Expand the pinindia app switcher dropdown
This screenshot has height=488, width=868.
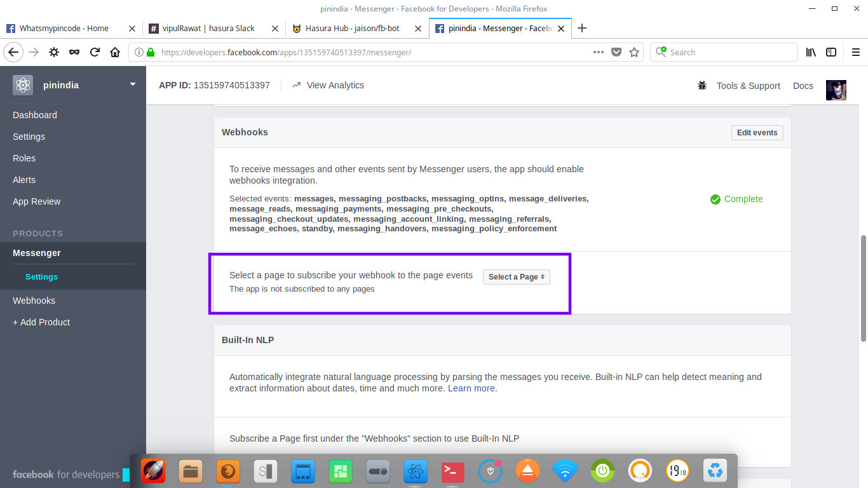pos(133,84)
